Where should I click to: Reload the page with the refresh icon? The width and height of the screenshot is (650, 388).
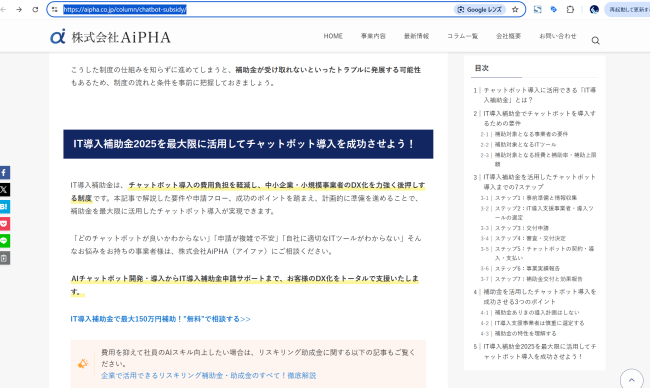click(35, 9)
